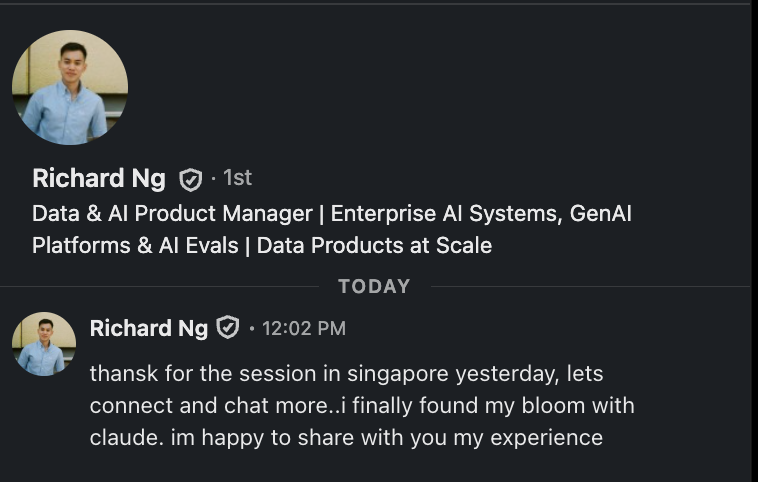Open Richard Ng's large profile photo
Image resolution: width=758 pixels, height=482 pixels.
pyautogui.click(x=70, y=88)
